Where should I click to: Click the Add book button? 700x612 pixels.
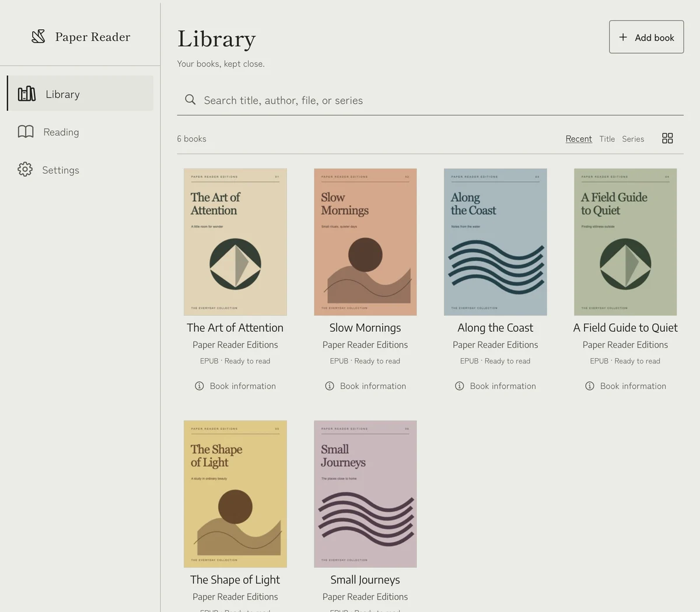click(x=646, y=37)
